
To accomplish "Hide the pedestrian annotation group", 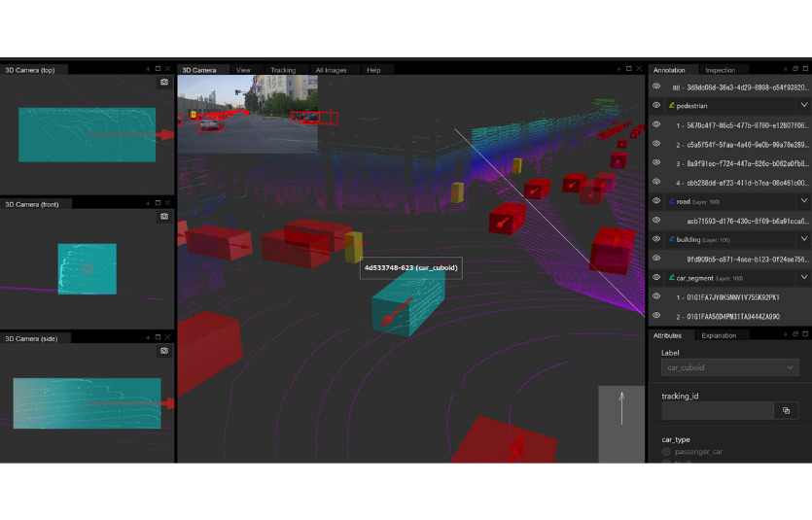I will pyautogui.click(x=656, y=105).
